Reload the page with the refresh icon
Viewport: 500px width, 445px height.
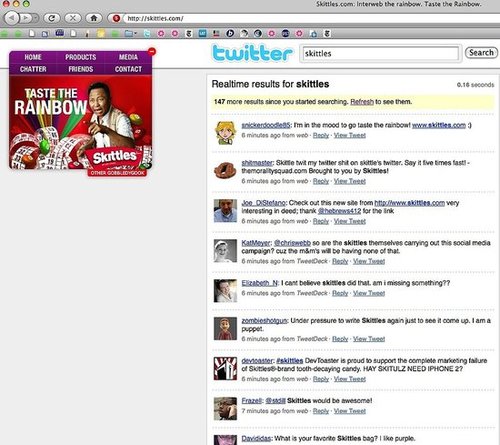click(51, 18)
